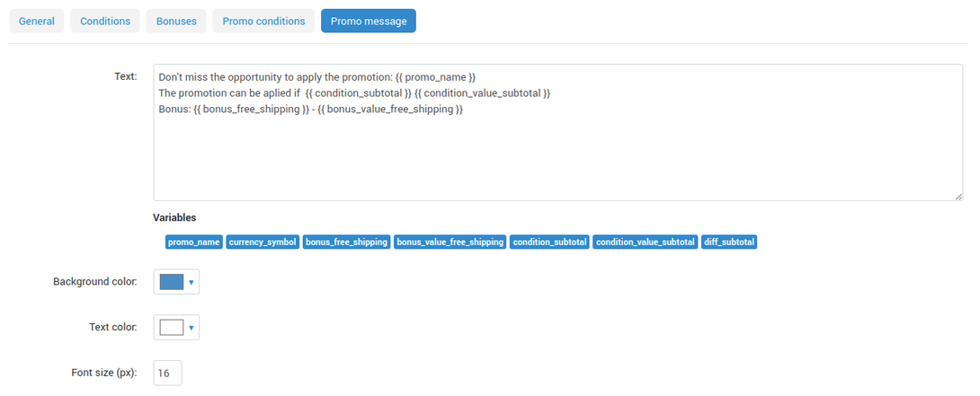
Task: Open the General tab
Action: pos(36,21)
